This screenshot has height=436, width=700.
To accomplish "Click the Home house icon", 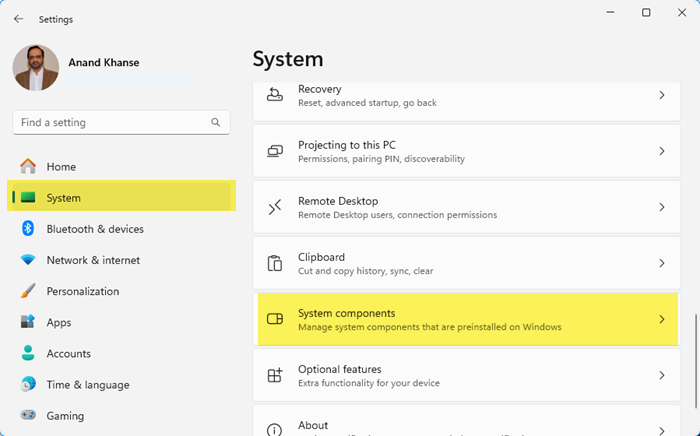I will point(28,167).
